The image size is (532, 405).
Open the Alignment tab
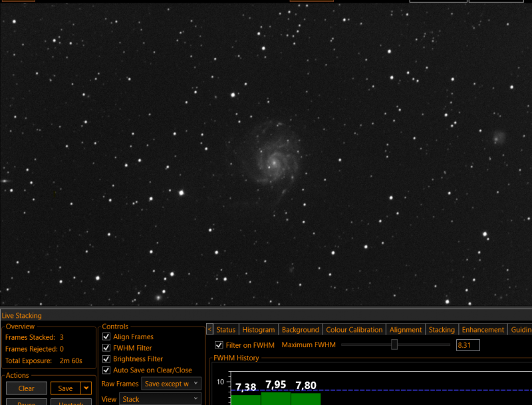tap(406, 330)
